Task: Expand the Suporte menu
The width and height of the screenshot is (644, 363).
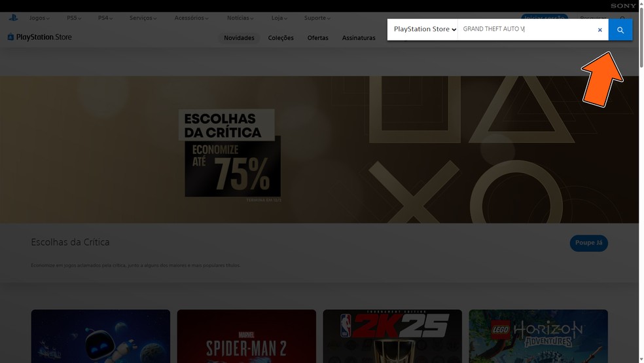Action: tap(317, 18)
